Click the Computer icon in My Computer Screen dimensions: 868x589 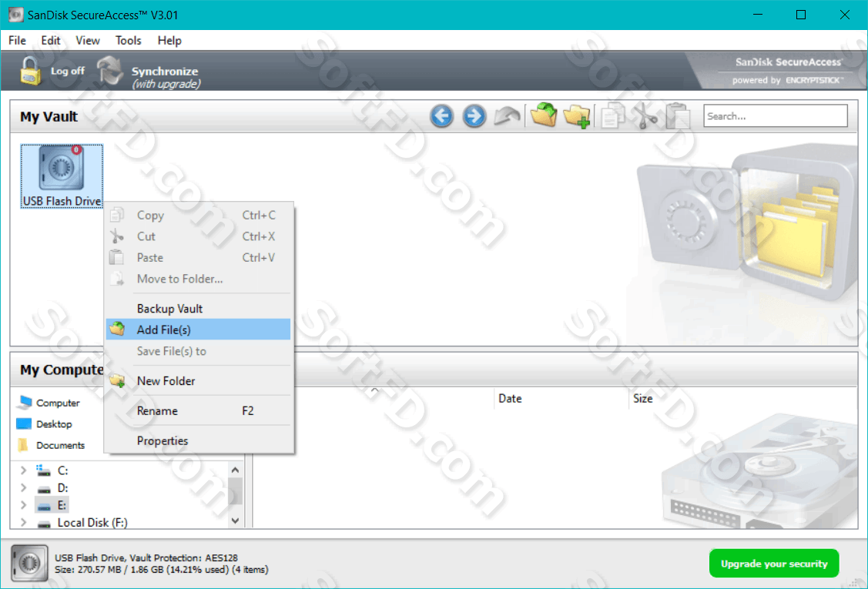24,403
